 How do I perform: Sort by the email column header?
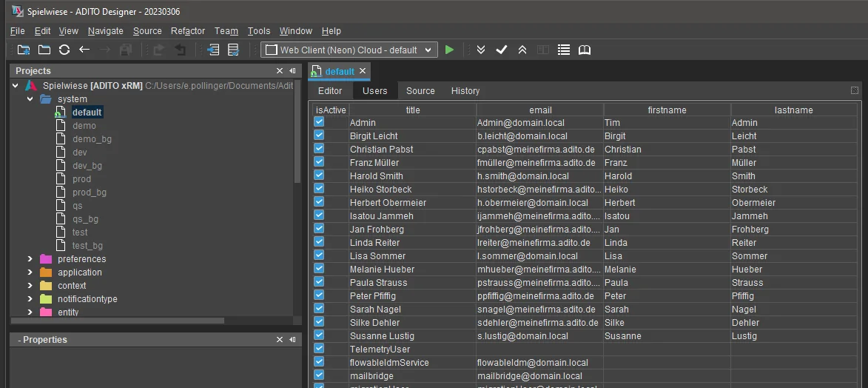pos(540,110)
